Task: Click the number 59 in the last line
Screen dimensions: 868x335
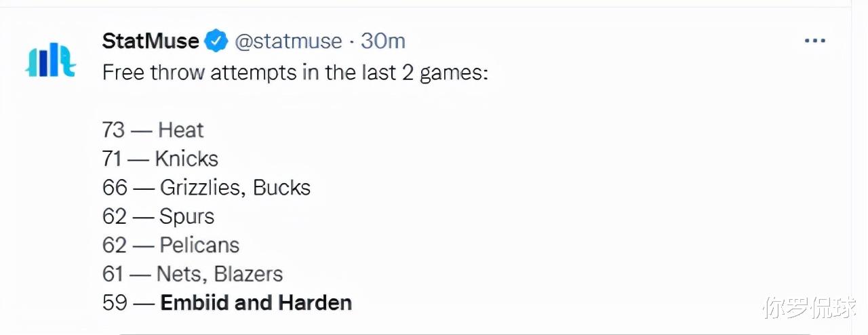Action: tap(115, 302)
